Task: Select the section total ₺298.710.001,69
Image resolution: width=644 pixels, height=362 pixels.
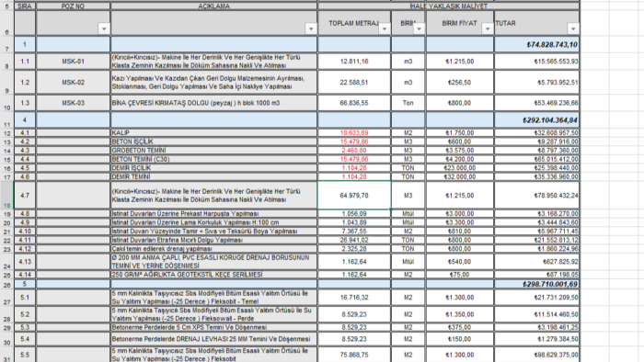Action: point(536,284)
